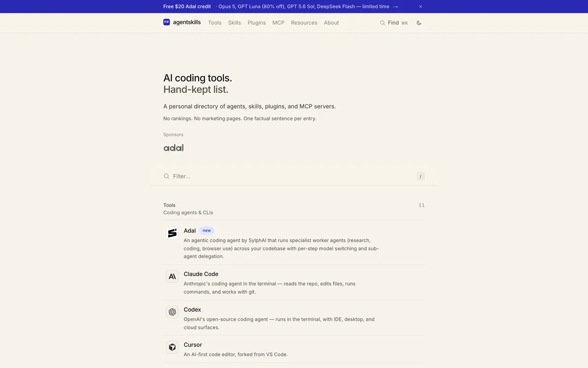This screenshot has height=368, width=588.
Task: Click the Codex logo icon
Action: coord(172,312)
